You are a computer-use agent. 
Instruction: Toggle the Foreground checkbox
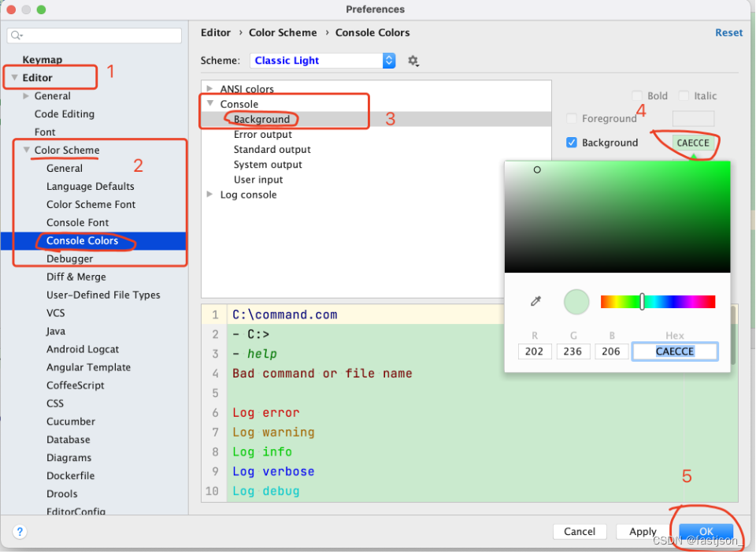pyautogui.click(x=572, y=118)
